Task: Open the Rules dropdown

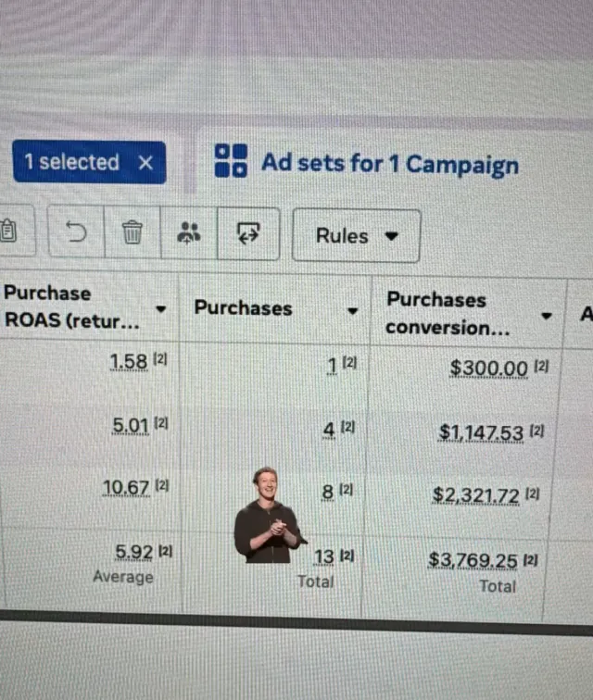Action: coord(356,236)
